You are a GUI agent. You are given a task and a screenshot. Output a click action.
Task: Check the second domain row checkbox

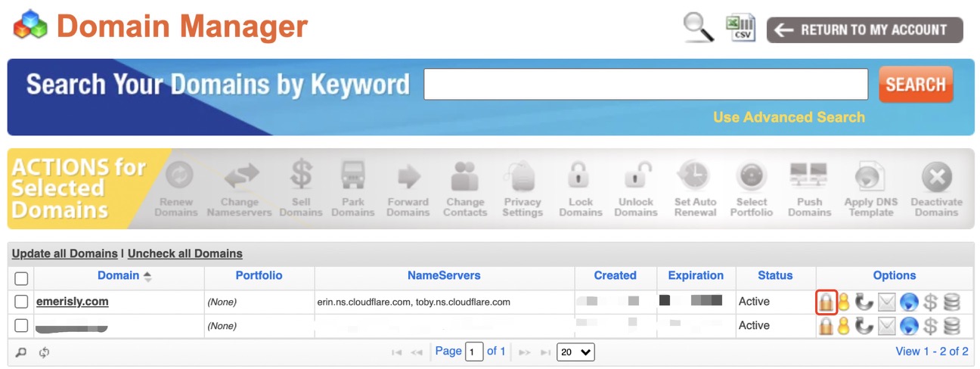pos(21,326)
